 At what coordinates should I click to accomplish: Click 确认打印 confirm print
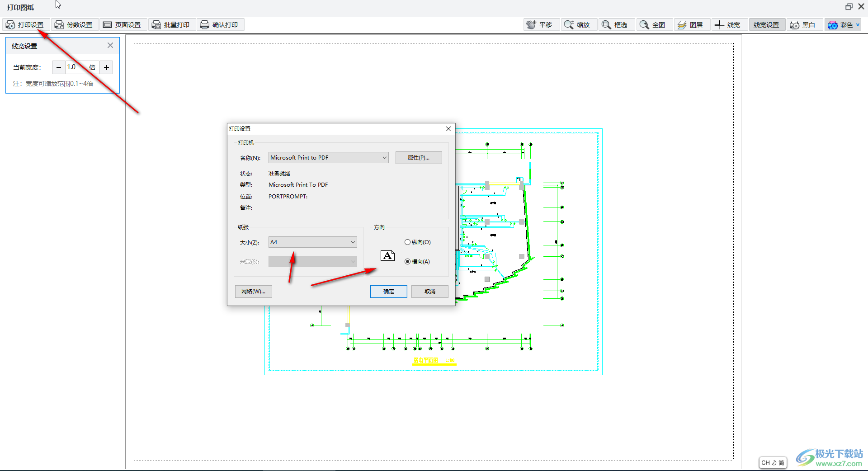(x=220, y=25)
